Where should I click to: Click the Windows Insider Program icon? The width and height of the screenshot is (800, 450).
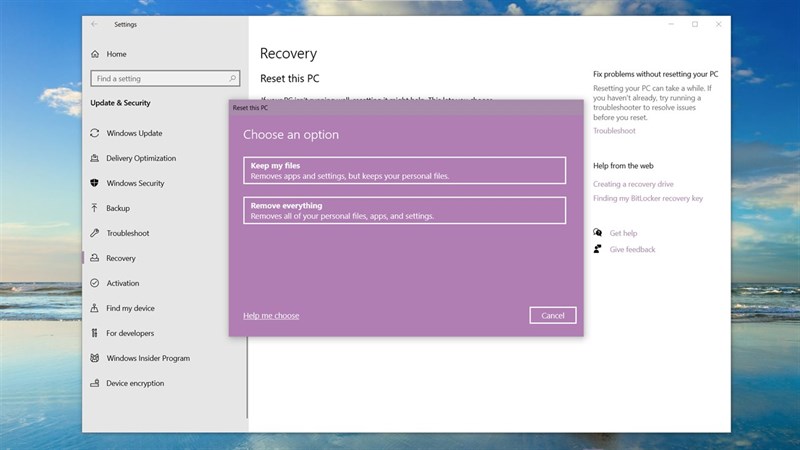pyautogui.click(x=95, y=358)
